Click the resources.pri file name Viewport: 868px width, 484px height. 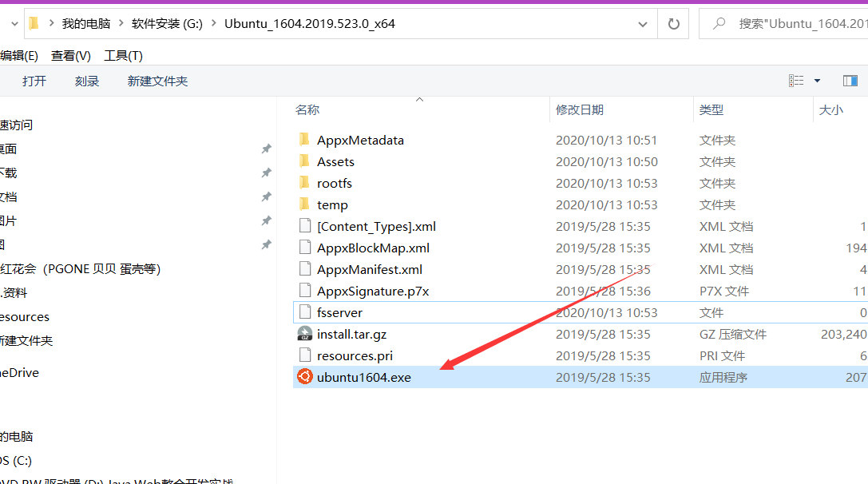(x=355, y=357)
